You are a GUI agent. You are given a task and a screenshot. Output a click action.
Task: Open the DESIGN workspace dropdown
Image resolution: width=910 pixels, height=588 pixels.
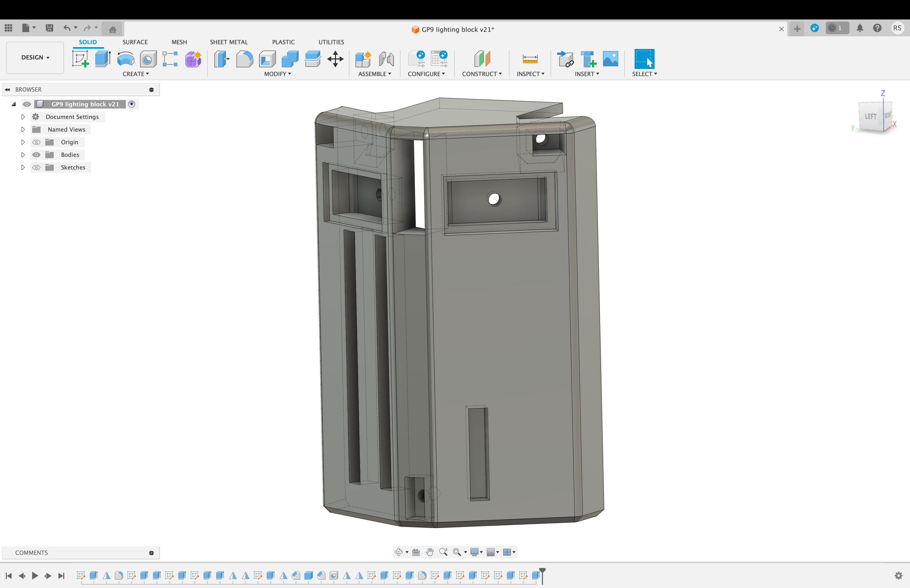[x=35, y=58]
